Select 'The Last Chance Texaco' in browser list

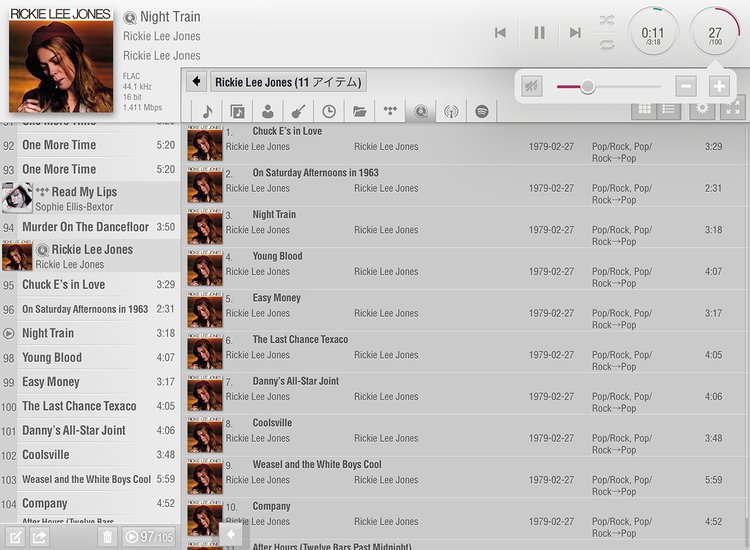pos(465,352)
